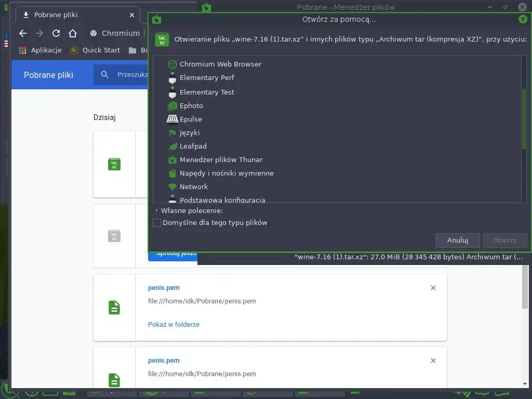This screenshot has width=532, height=399.
Task: Remove first penis.pem from downloads list
Action: pyautogui.click(x=433, y=288)
